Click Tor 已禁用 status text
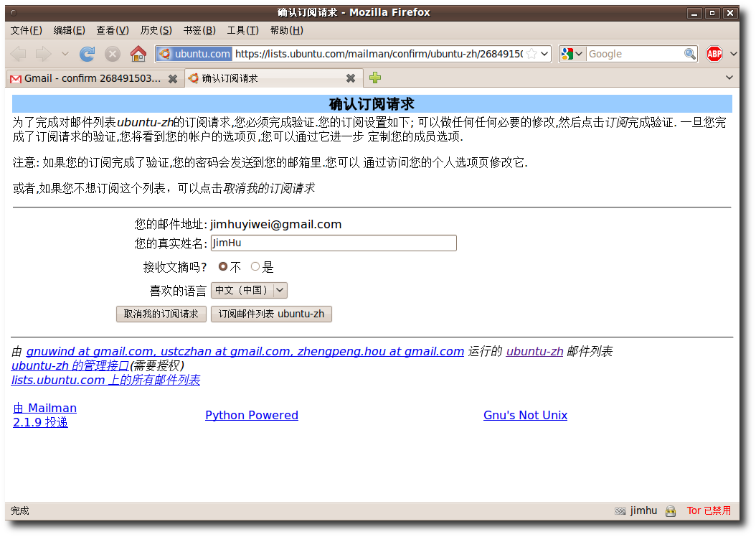The height and width of the screenshot is (537, 756). tap(709, 510)
